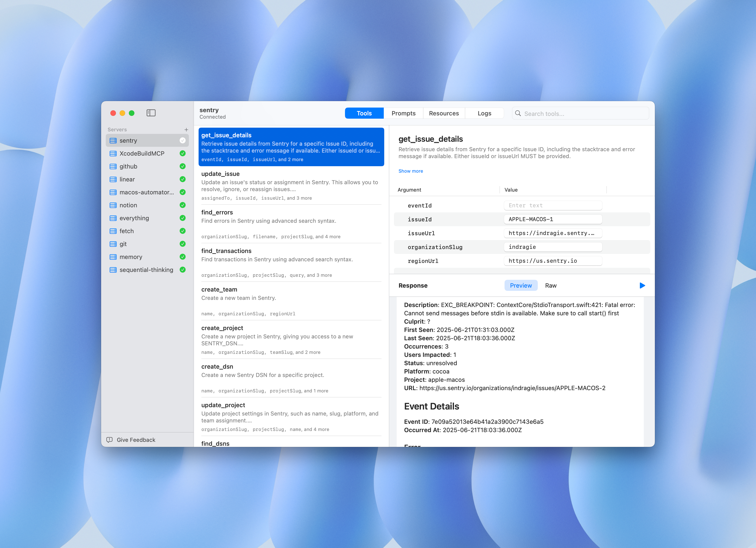The width and height of the screenshot is (756, 548).
Task: Select the linear server in sidebar
Action: click(127, 179)
